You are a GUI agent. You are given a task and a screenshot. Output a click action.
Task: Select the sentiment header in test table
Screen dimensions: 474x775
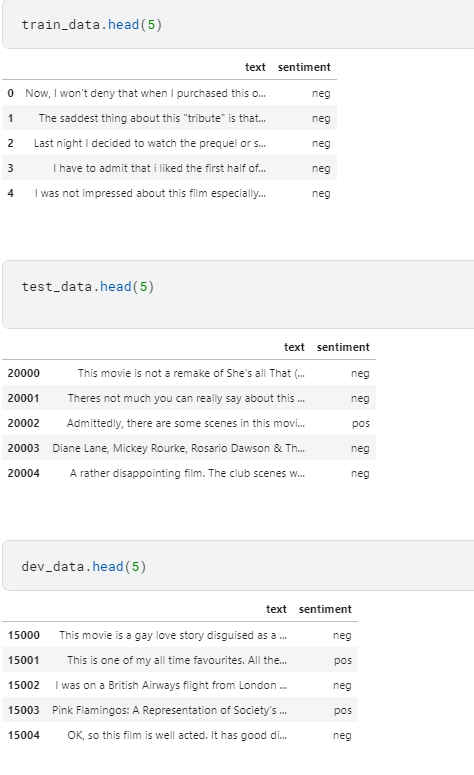343,347
